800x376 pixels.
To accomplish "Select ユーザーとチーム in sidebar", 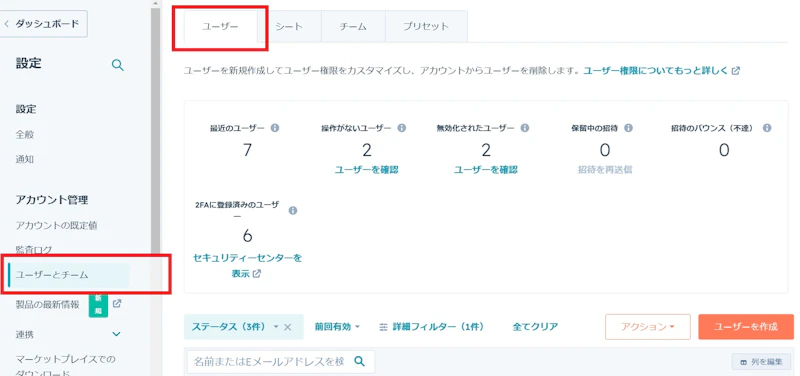I will pyautogui.click(x=68, y=275).
